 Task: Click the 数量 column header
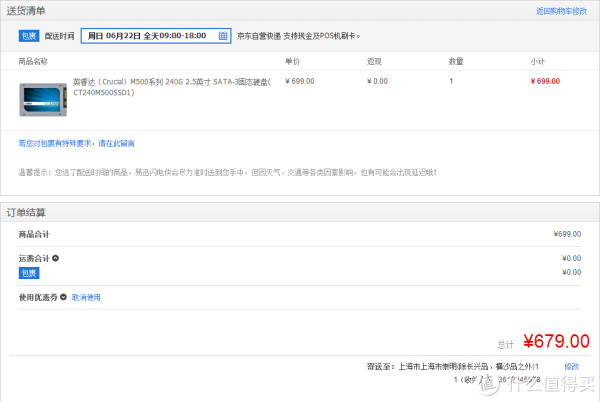[x=456, y=61]
